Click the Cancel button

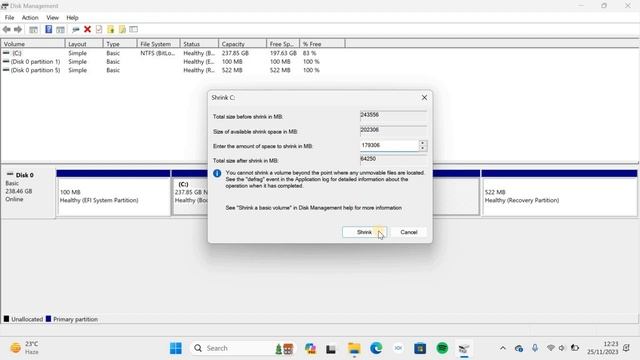pyautogui.click(x=409, y=232)
